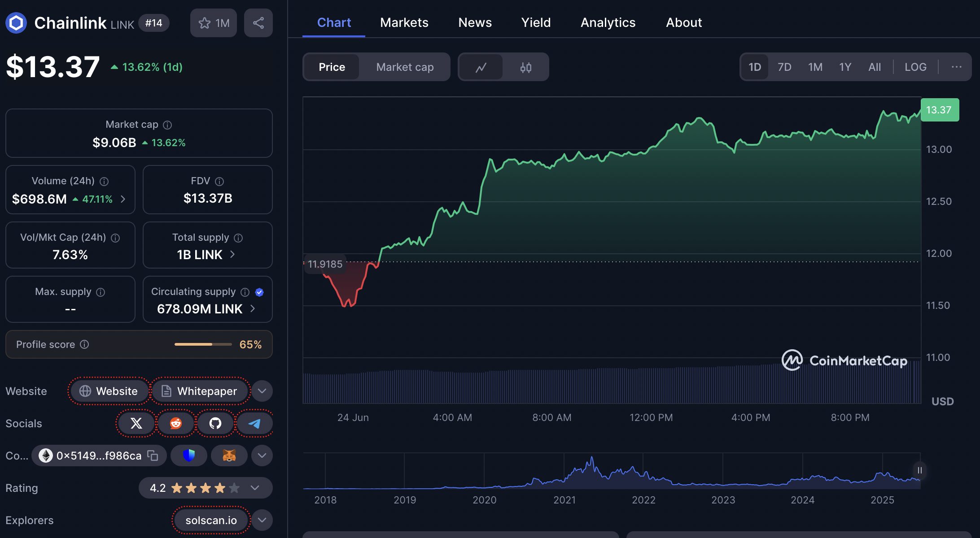Open the Whitepaper link

point(200,391)
